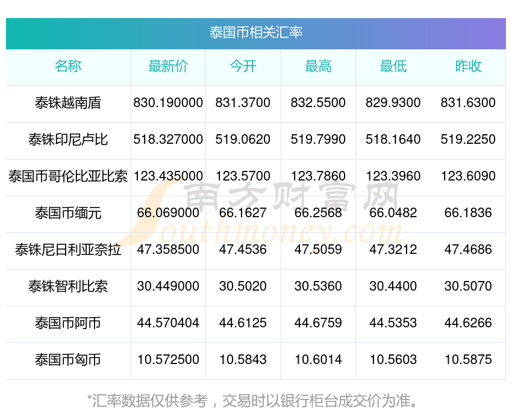Click opening value 30.5020
Viewport: 512px width, 420px height.
(243, 286)
